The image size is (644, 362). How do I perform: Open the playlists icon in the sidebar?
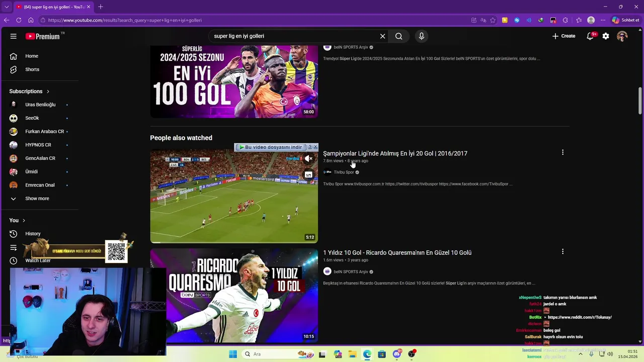tap(14, 247)
